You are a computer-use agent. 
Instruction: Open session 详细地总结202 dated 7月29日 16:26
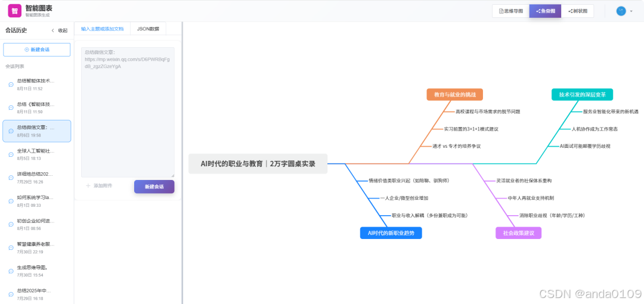pyautogui.click(x=37, y=178)
